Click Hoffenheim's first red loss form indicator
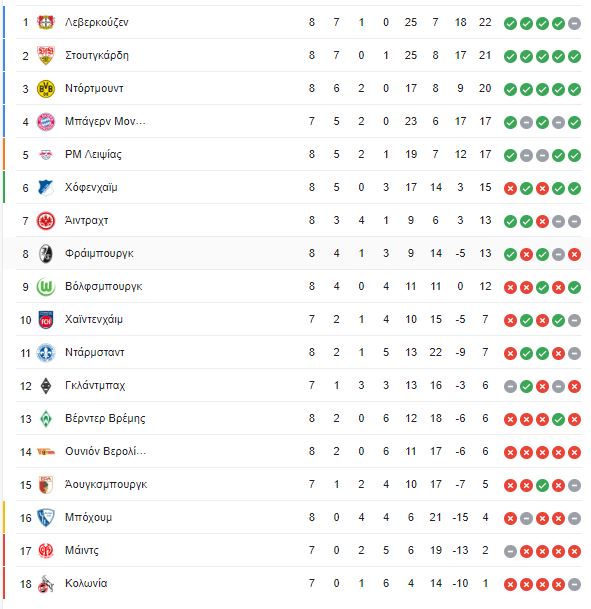The height and width of the screenshot is (609, 591). [510, 188]
